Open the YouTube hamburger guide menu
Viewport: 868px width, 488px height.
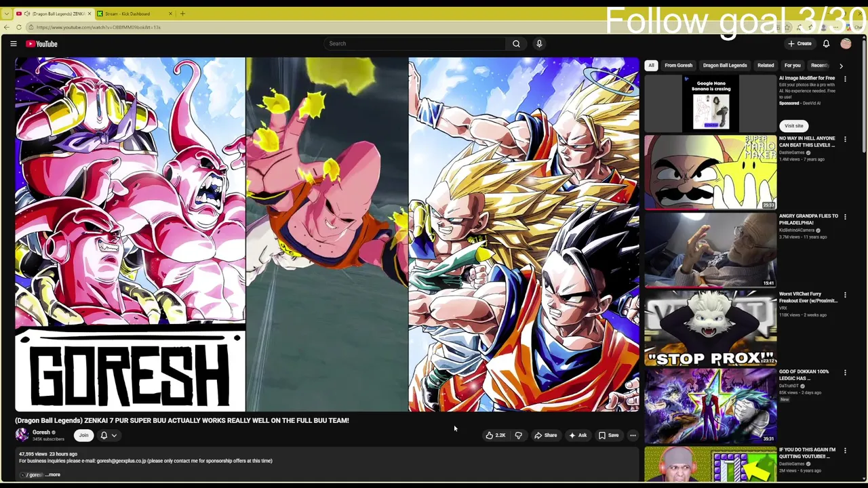coord(13,43)
